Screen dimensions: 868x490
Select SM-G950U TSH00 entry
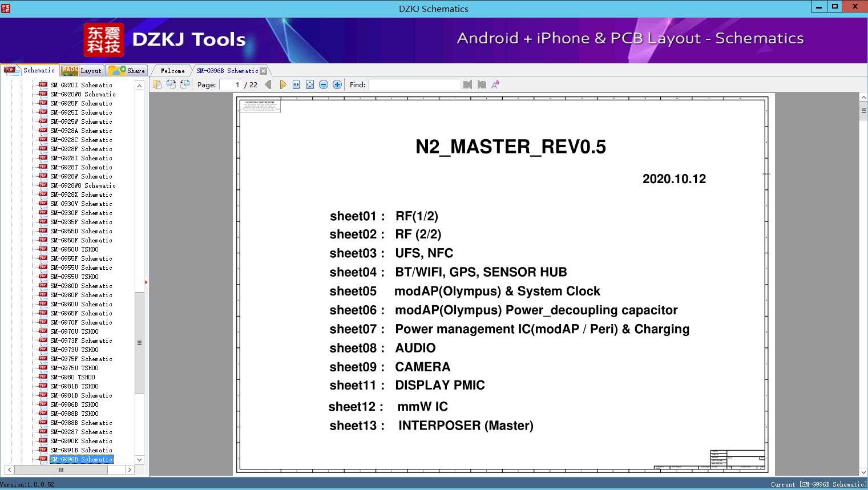click(74, 249)
